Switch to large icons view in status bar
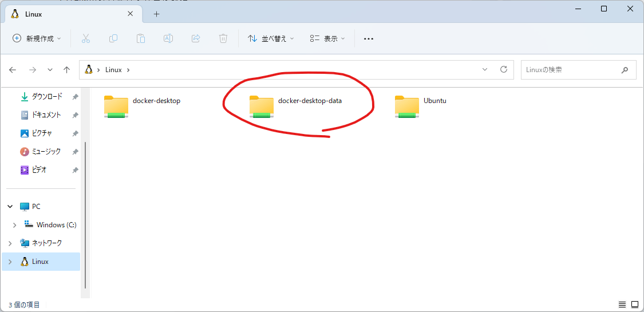644x312 pixels. (634, 305)
